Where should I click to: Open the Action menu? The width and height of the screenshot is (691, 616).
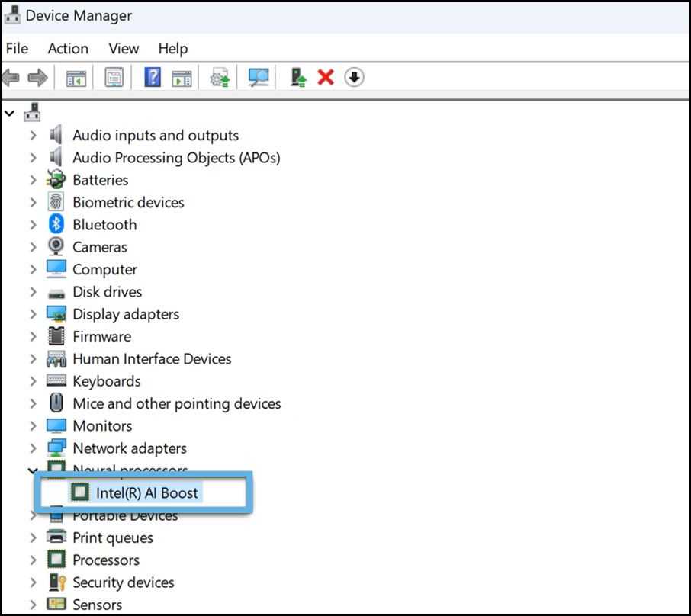[67, 48]
